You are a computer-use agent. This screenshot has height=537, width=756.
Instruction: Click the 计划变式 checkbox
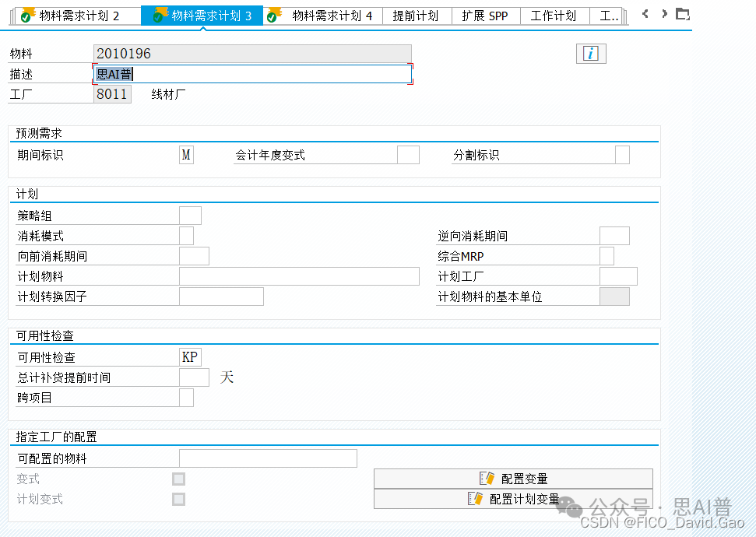(x=178, y=499)
